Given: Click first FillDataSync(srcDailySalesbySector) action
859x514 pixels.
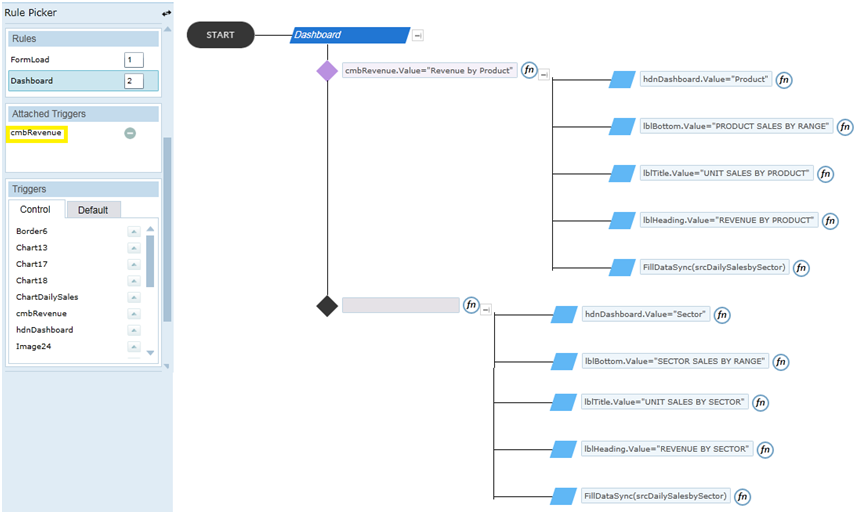Looking at the screenshot, I should (x=714, y=267).
